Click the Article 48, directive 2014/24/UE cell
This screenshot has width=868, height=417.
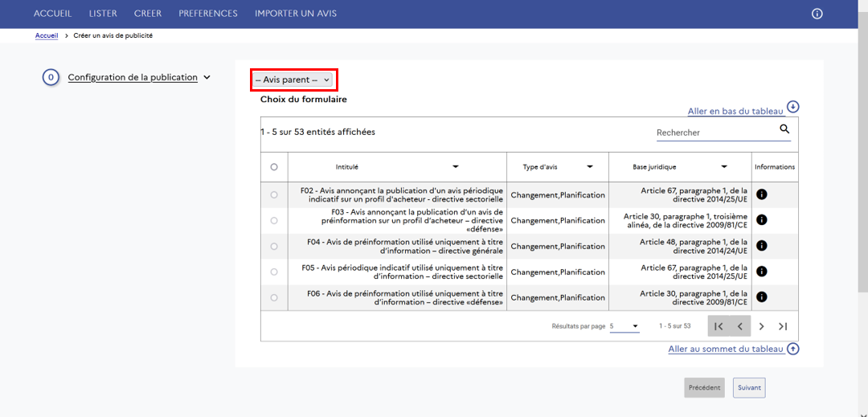680,246
